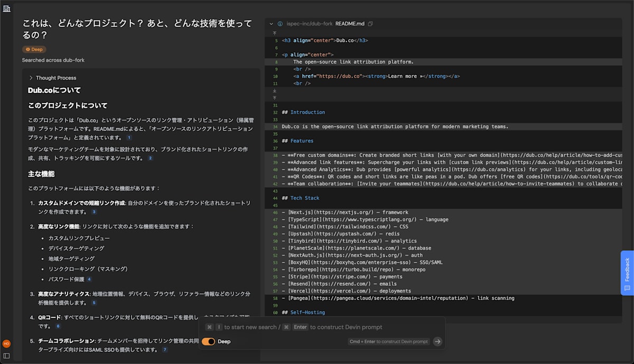
Task: Toggle the Deep search mode switch
Action: point(208,341)
